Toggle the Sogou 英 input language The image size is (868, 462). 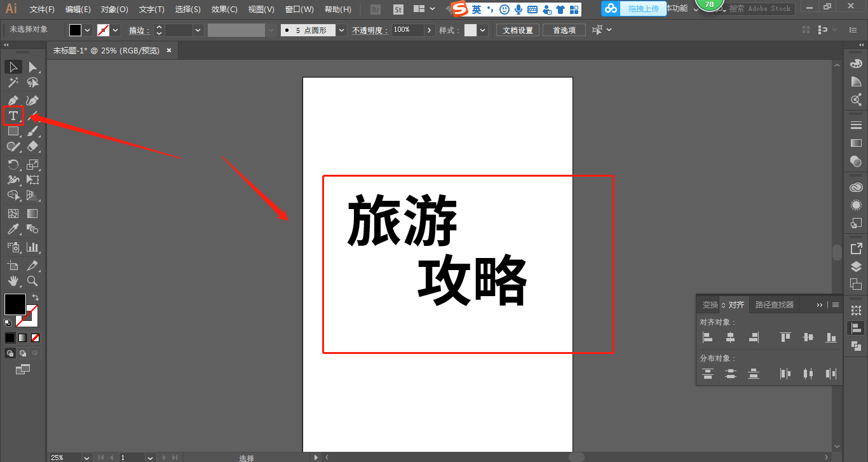[476, 10]
